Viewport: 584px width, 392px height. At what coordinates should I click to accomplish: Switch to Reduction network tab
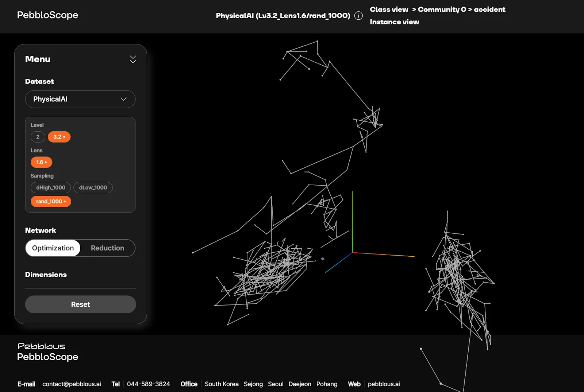coord(107,248)
